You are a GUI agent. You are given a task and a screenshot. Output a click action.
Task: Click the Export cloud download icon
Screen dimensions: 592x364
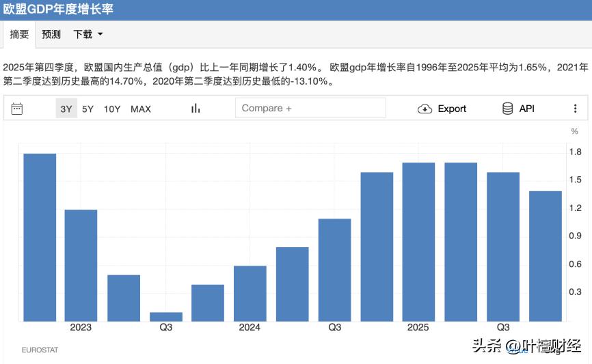425,109
